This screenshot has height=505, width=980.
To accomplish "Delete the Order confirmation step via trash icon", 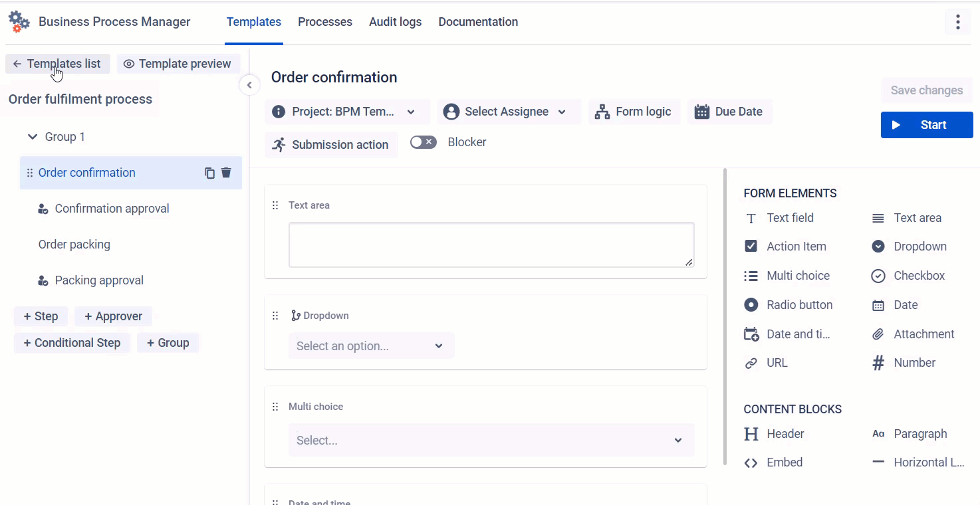I will 226,172.
